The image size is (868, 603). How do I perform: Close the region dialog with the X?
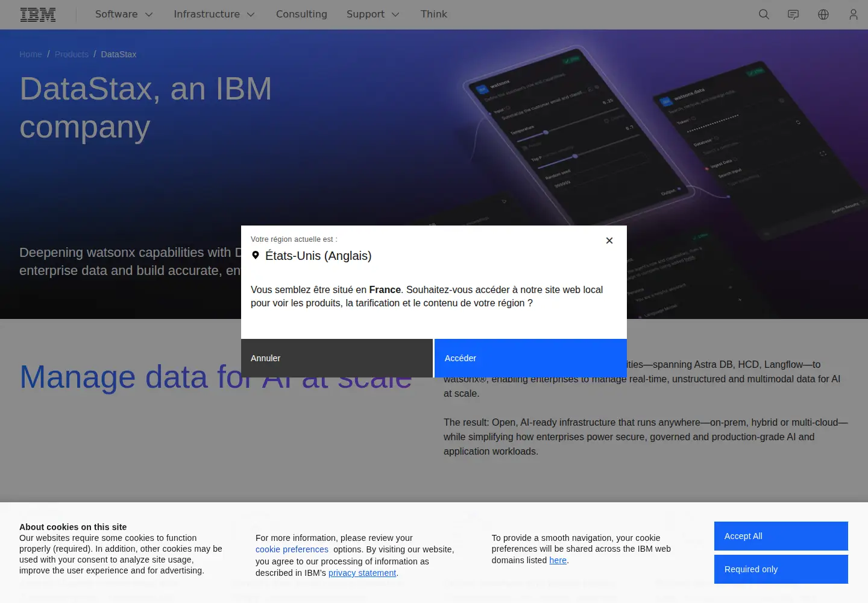click(609, 241)
